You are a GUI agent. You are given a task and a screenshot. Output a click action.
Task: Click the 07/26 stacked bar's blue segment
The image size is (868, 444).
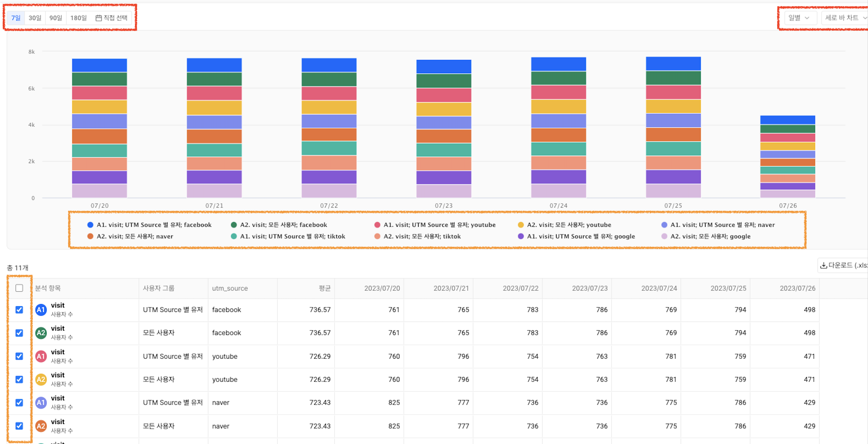coord(787,120)
